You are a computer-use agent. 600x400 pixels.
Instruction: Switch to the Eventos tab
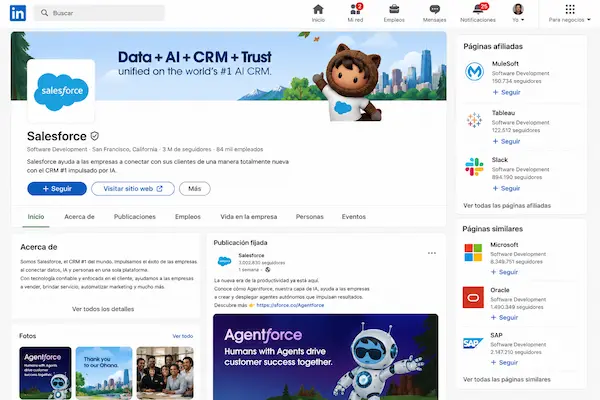point(354,217)
